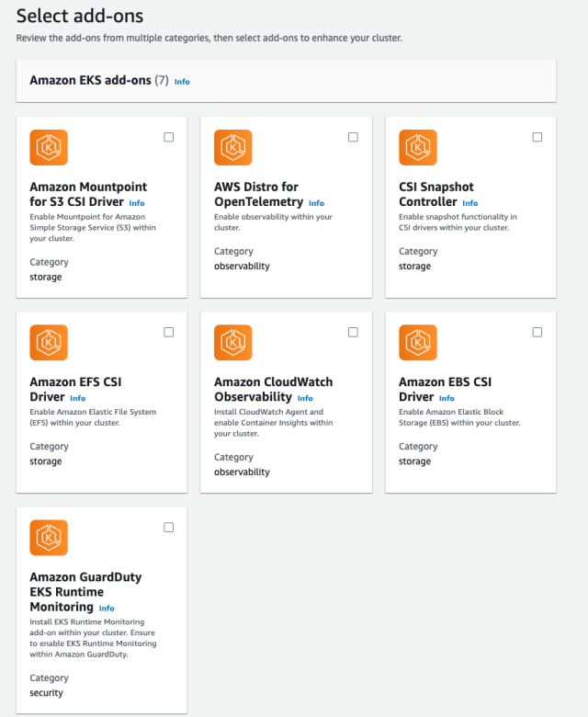This screenshot has height=717, width=588.
Task: Enable the Mountpoint for S3 CSI Driver checkbox
Action: (x=168, y=137)
